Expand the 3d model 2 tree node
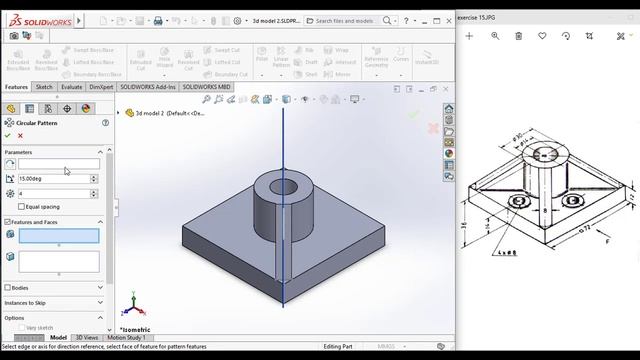Viewport: 640px width, 360px height. tap(118, 113)
